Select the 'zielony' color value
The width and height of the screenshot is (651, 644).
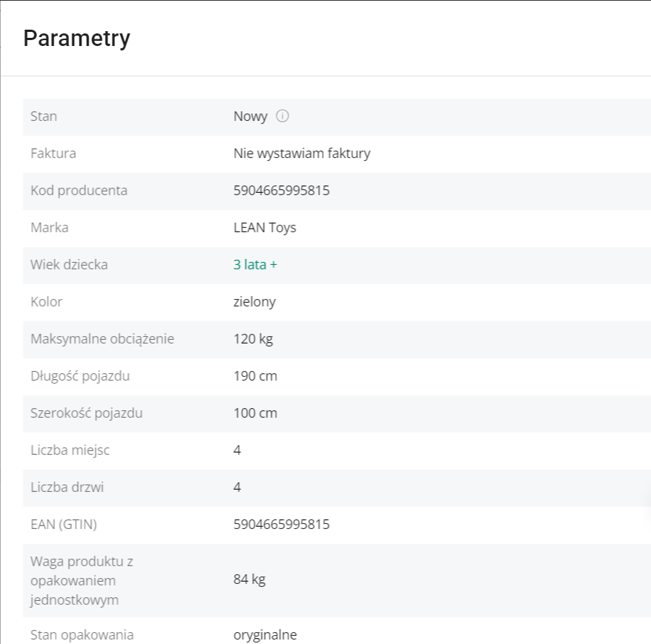pos(254,302)
